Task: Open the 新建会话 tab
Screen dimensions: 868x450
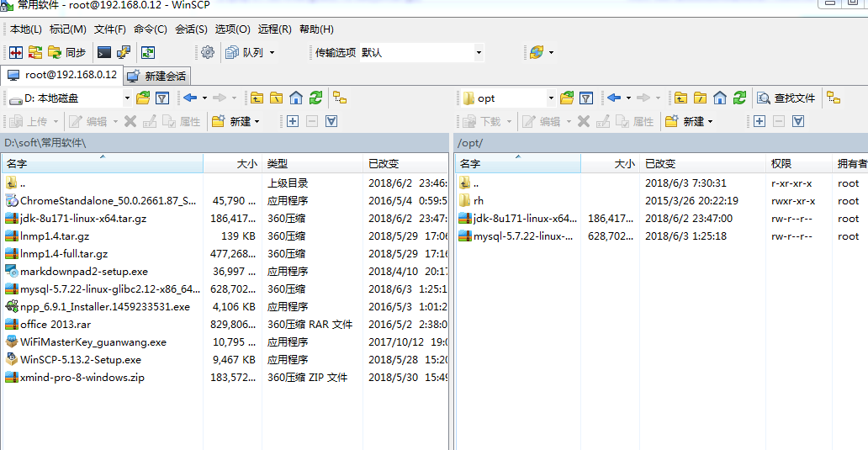Action: coord(156,76)
